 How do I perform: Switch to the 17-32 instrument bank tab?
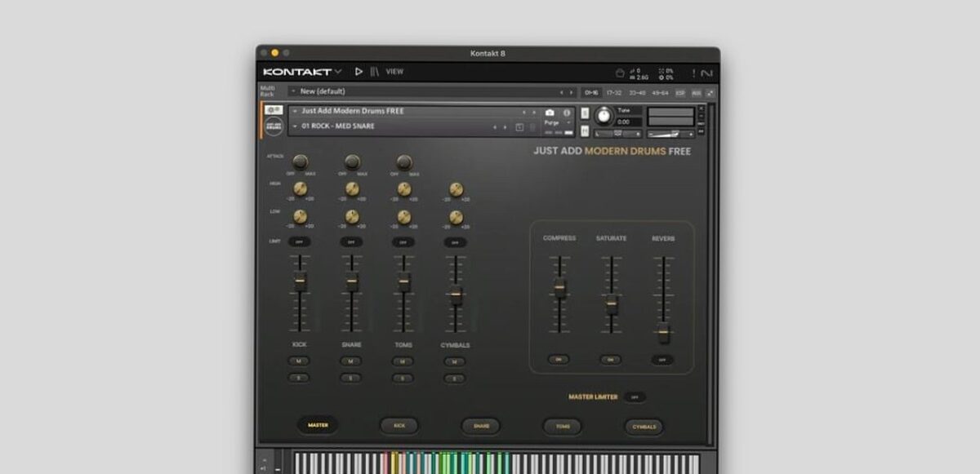point(614,92)
